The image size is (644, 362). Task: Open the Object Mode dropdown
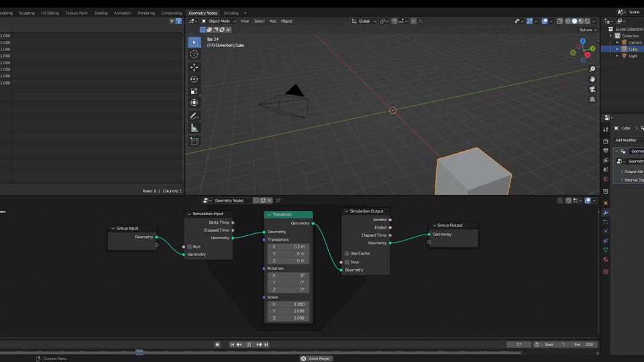coord(219,21)
